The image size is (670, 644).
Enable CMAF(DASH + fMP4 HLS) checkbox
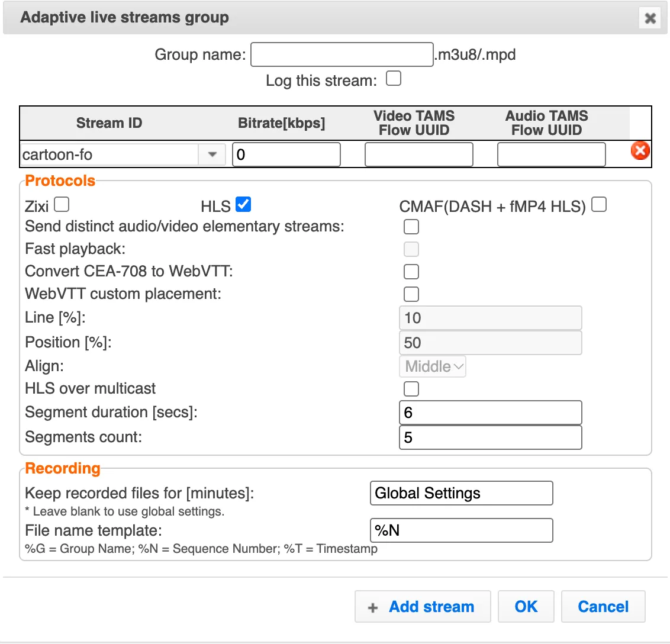599,204
